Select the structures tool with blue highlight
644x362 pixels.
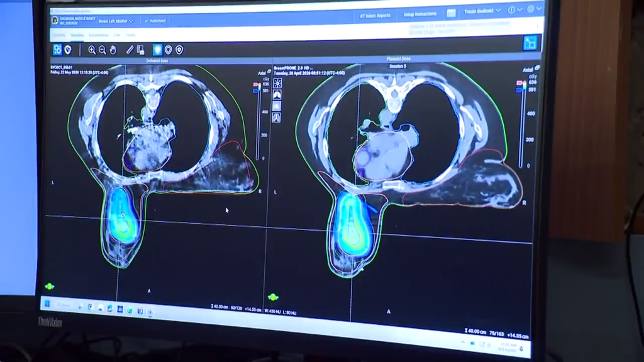tap(57, 50)
